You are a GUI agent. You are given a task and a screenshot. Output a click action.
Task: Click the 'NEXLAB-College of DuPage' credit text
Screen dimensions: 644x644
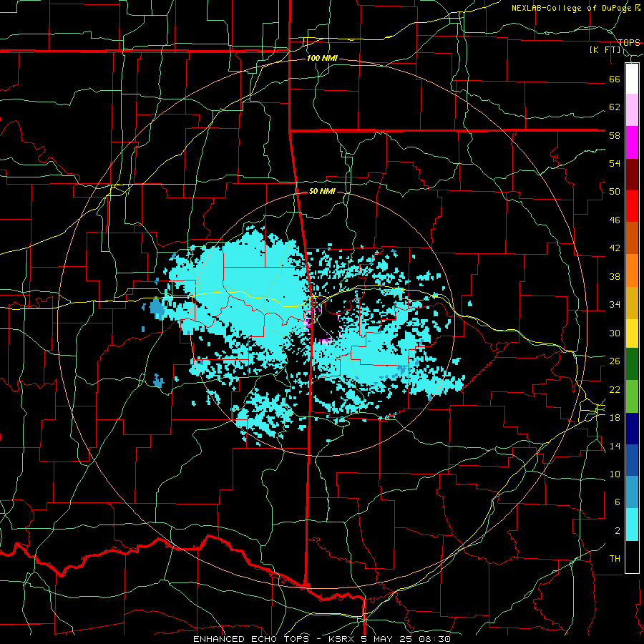point(572,8)
